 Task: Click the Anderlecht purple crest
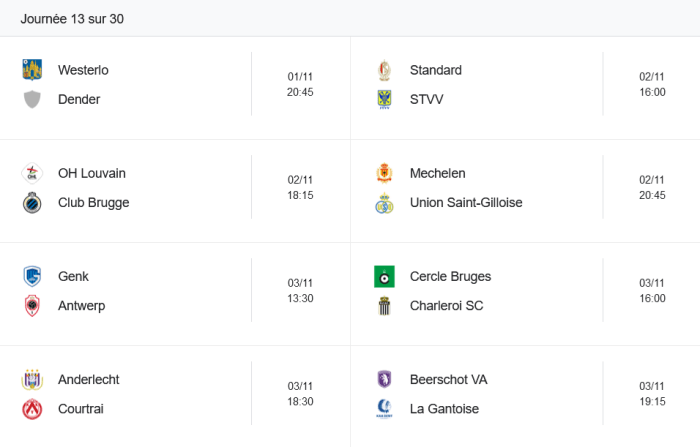[x=32, y=380]
